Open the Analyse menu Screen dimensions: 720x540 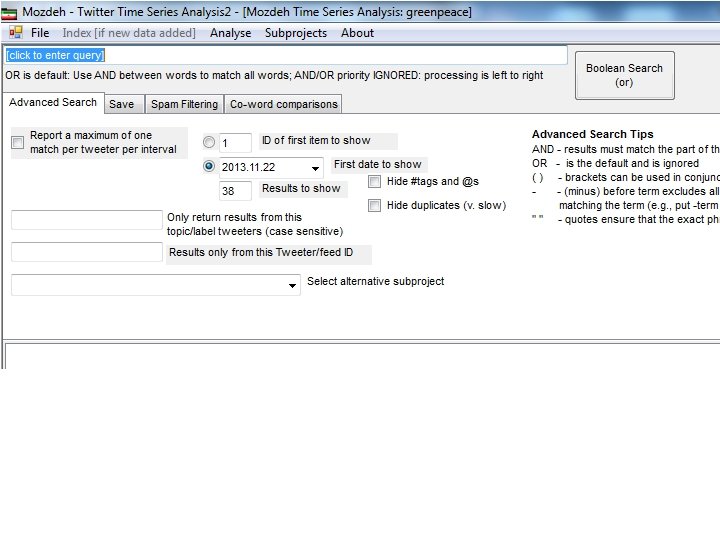231,33
